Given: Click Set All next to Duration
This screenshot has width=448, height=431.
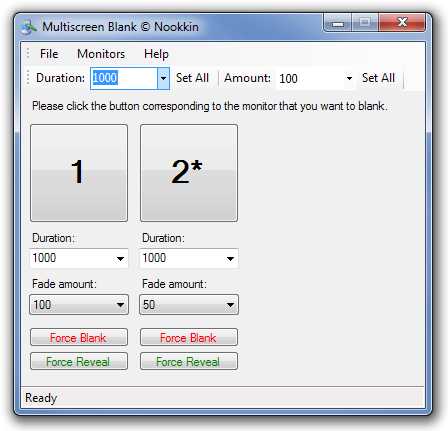Looking at the screenshot, I should [192, 78].
